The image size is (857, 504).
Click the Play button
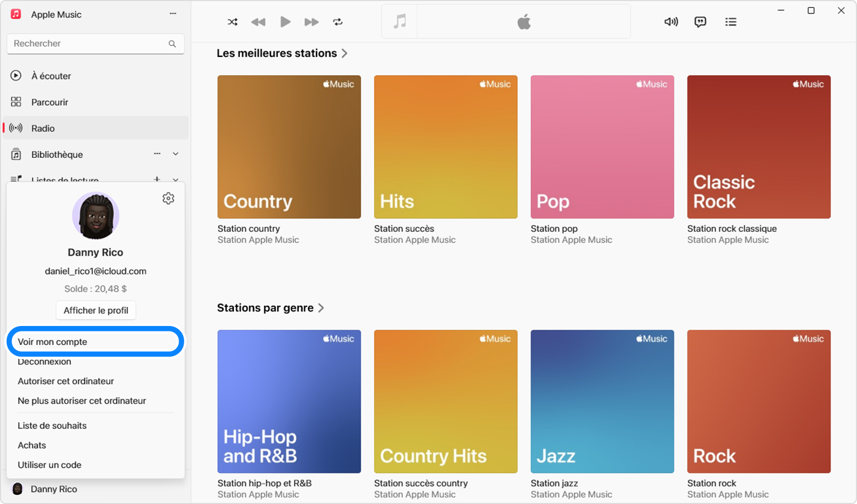tap(285, 22)
